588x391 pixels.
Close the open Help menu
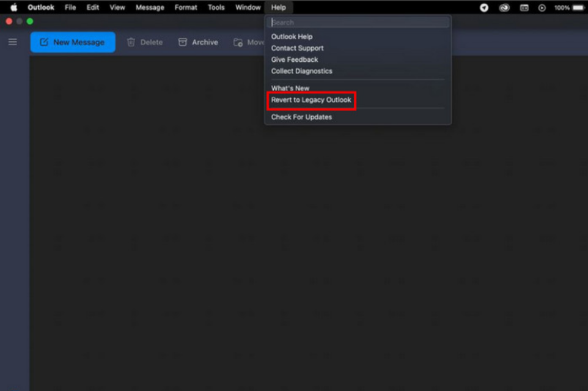pyautogui.click(x=279, y=7)
